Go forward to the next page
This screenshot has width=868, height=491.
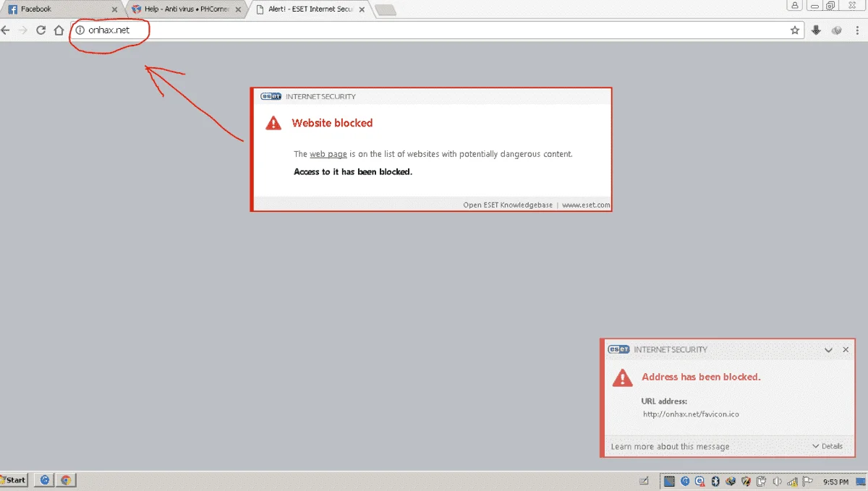pyautogui.click(x=23, y=30)
